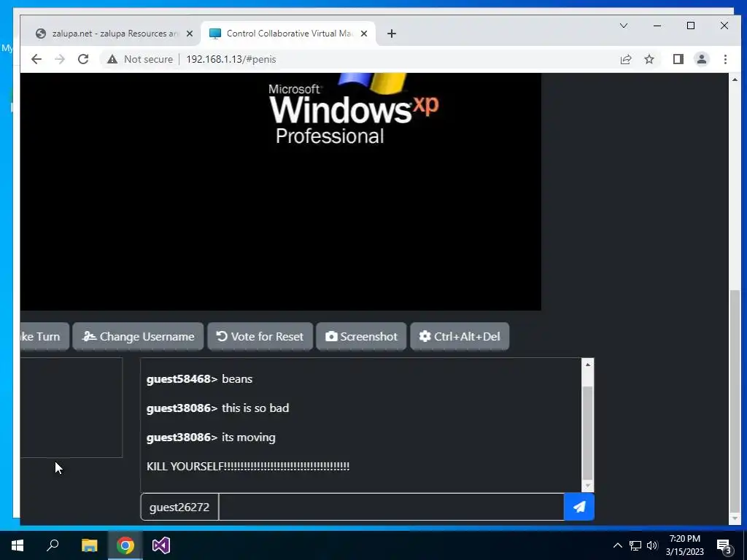This screenshot has height=560, width=747.
Task: Take a VM Screenshot
Action: [x=361, y=336]
